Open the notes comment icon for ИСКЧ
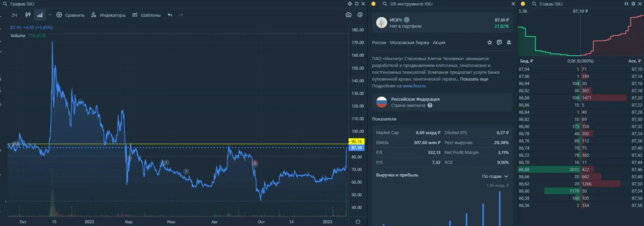The width and height of the screenshot is (644, 226). [499, 43]
